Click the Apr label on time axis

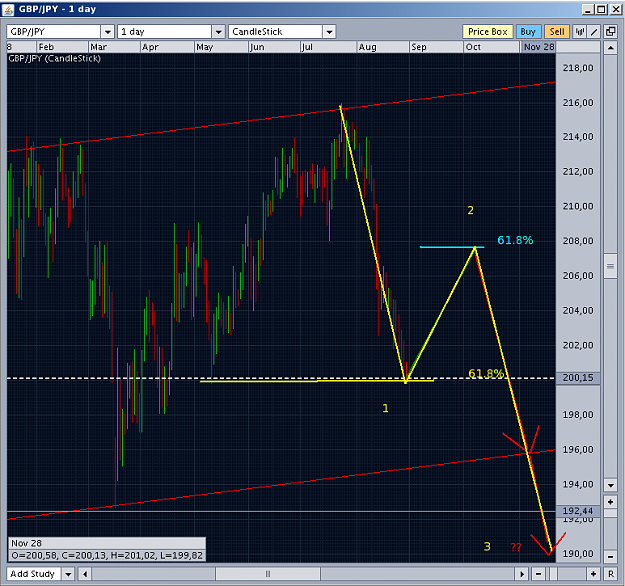[x=150, y=47]
